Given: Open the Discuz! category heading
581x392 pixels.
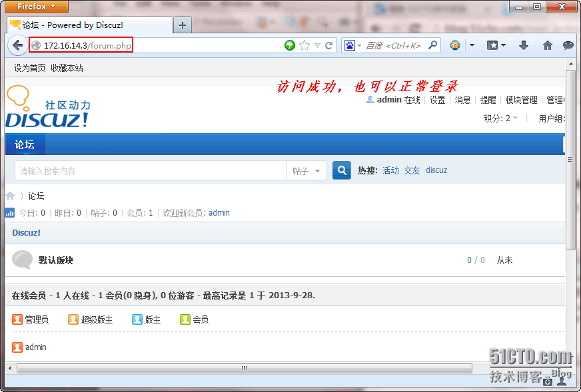Looking at the screenshot, I should (x=26, y=232).
